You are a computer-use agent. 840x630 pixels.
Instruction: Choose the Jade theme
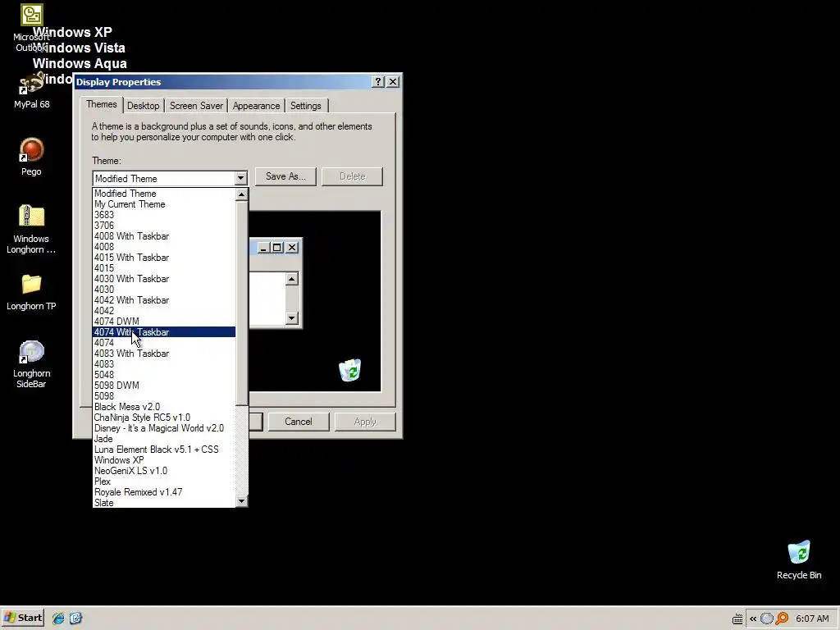click(164, 439)
